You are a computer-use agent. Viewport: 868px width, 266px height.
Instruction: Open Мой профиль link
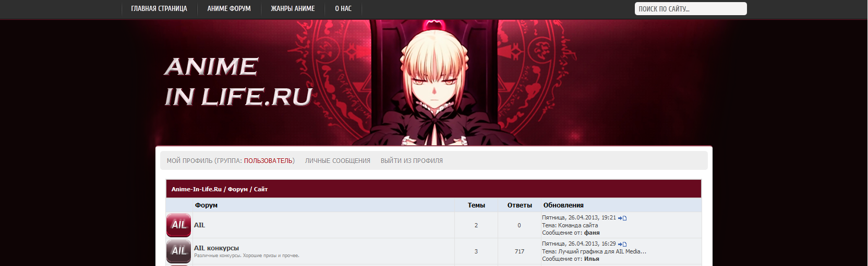pyautogui.click(x=189, y=161)
